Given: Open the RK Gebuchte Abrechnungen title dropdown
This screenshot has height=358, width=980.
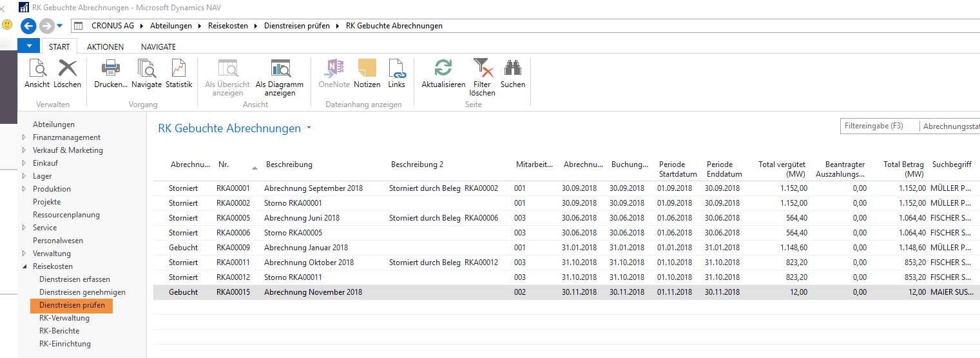Looking at the screenshot, I should tap(309, 128).
